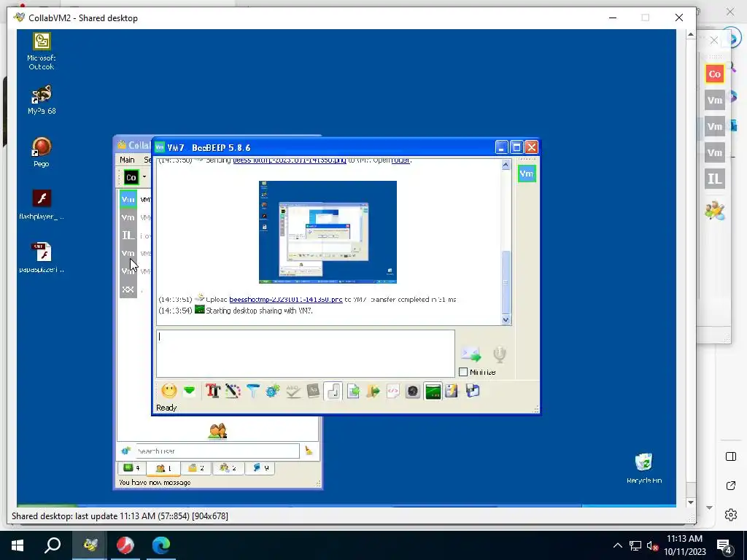Screen dimensions: 747x560
Task: Open the notification center with badge 4
Action: click(724, 546)
